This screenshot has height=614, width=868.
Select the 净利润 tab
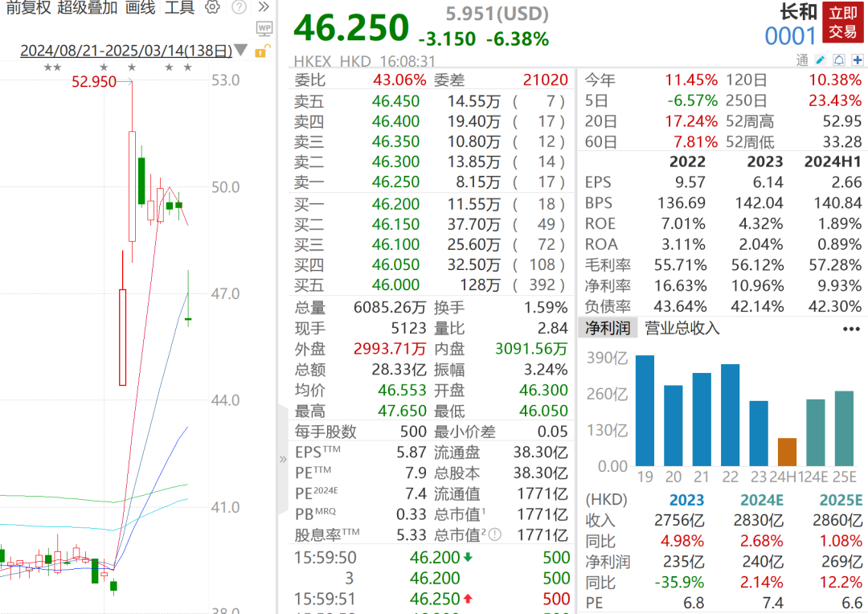608,328
